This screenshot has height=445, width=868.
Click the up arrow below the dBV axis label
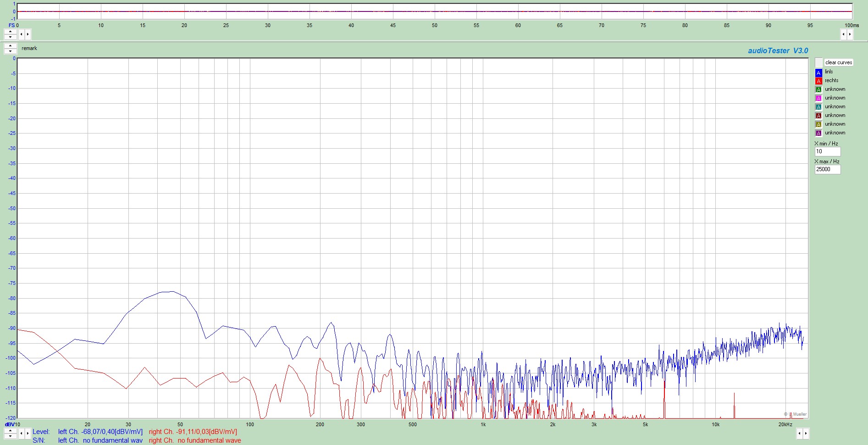(x=10, y=431)
